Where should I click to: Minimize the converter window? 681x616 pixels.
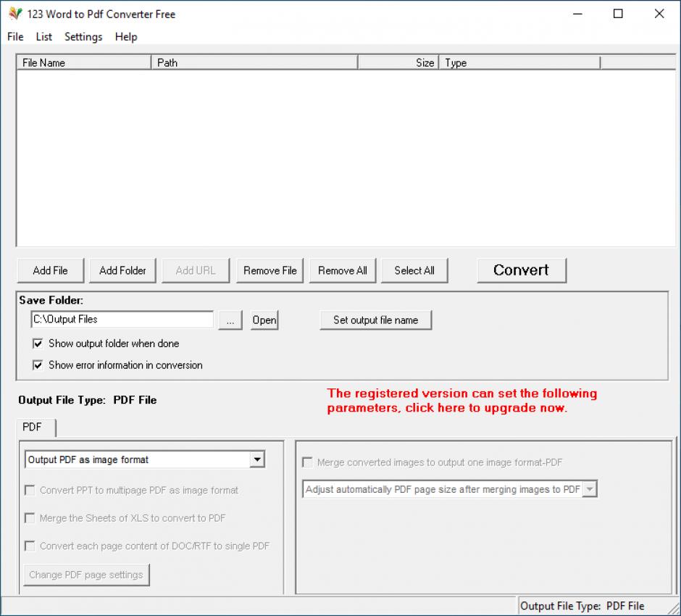577,14
